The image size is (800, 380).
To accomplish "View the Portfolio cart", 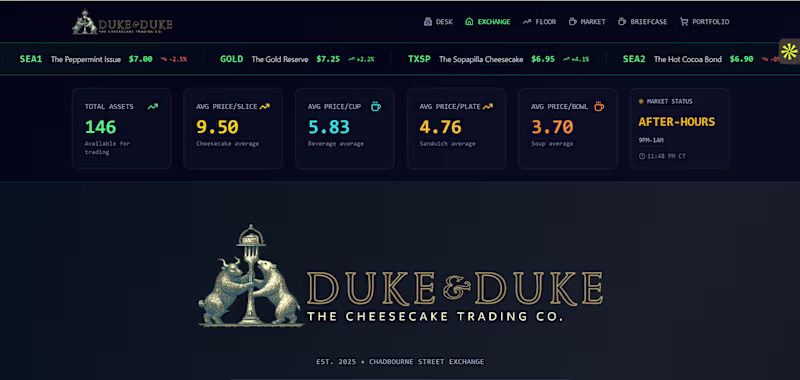I will coord(705,22).
